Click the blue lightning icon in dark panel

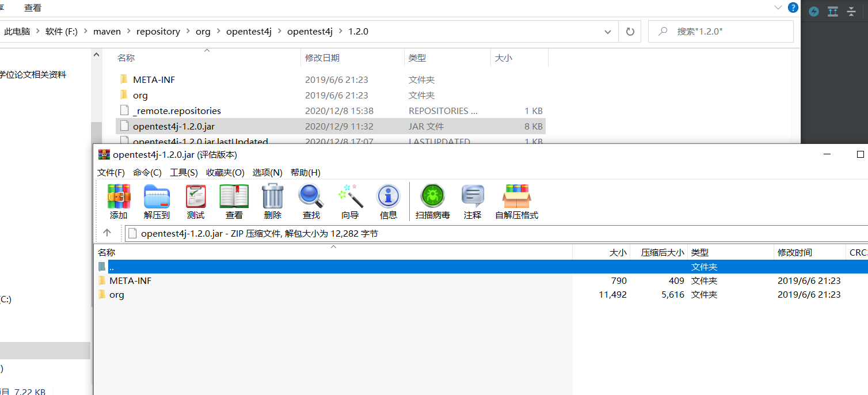pyautogui.click(x=813, y=12)
